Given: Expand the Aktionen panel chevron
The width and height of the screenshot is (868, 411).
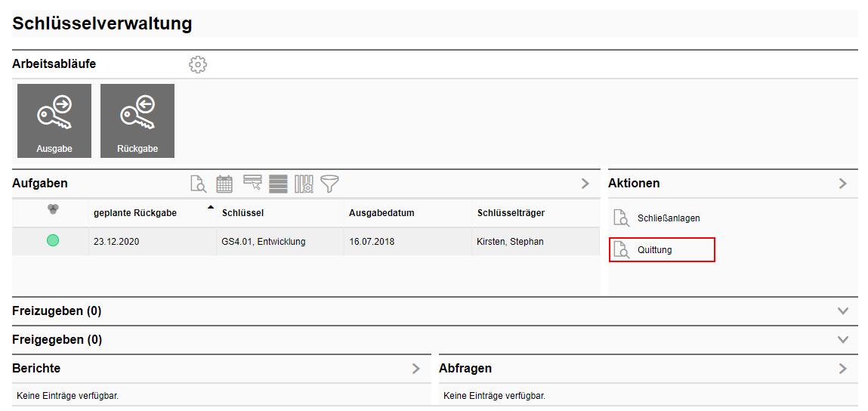Looking at the screenshot, I should click(x=843, y=184).
